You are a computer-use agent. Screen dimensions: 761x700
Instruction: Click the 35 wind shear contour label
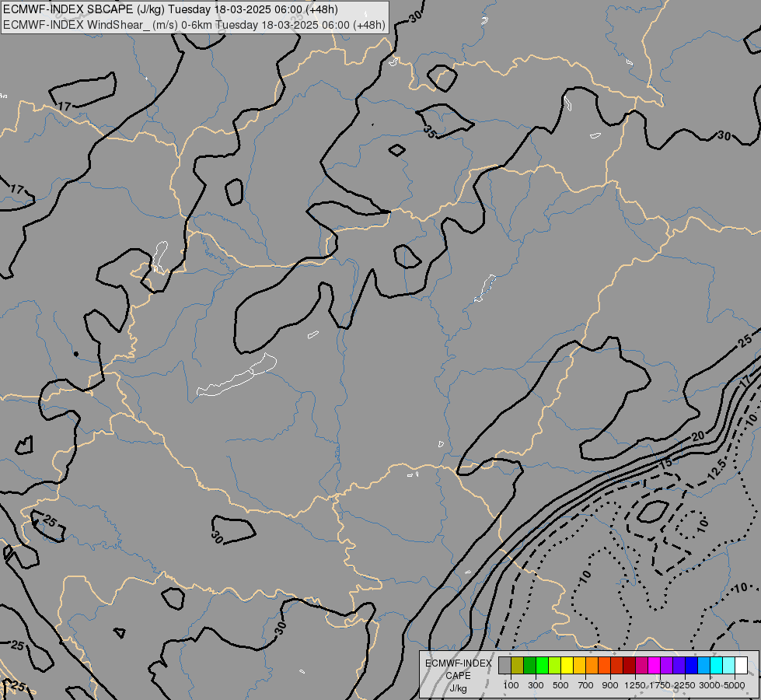pyautogui.click(x=429, y=131)
